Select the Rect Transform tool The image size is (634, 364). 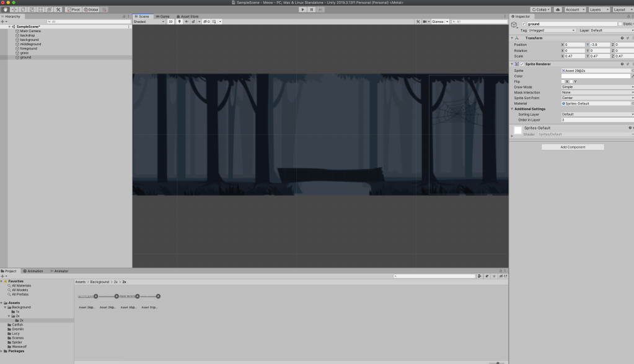40,10
